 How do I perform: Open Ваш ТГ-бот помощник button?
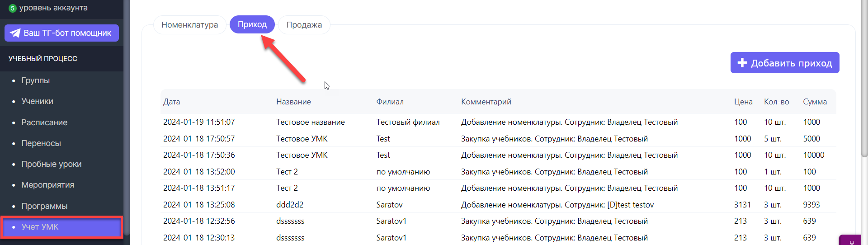(x=61, y=33)
